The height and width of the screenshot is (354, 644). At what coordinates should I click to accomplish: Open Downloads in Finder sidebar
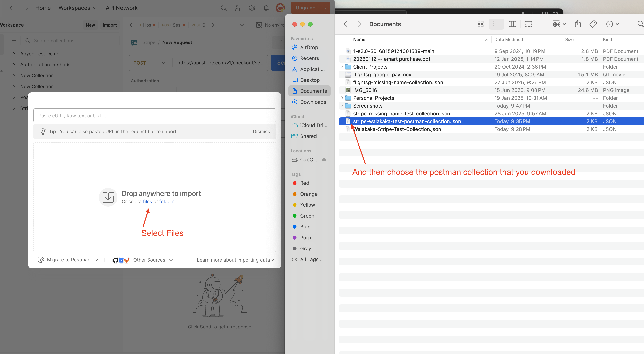(310, 102)
